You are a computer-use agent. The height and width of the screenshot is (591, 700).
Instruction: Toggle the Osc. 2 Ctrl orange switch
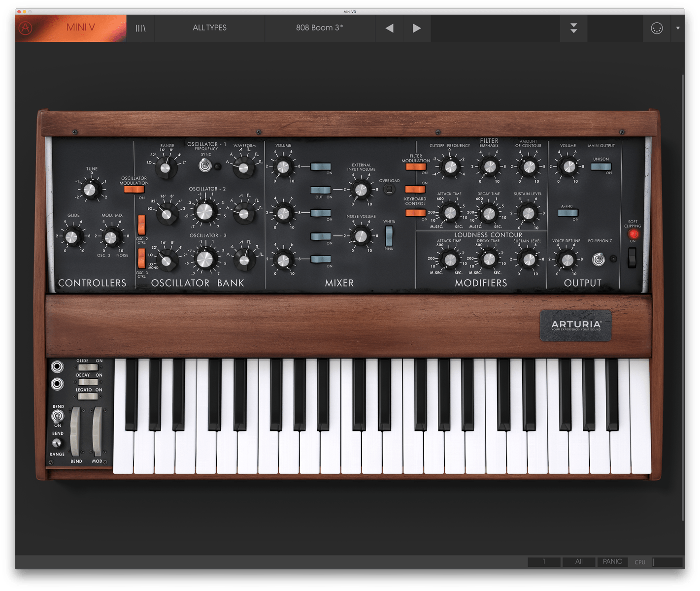pyautogui.click(x=141, y=225)
